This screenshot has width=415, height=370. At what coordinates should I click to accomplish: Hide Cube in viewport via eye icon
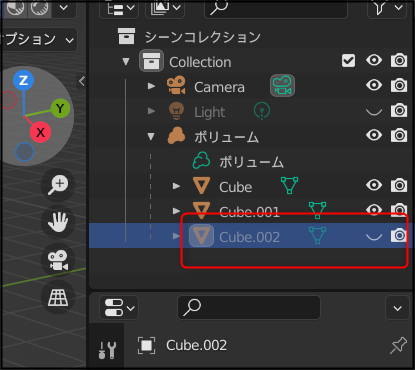[x=374, y=185]
